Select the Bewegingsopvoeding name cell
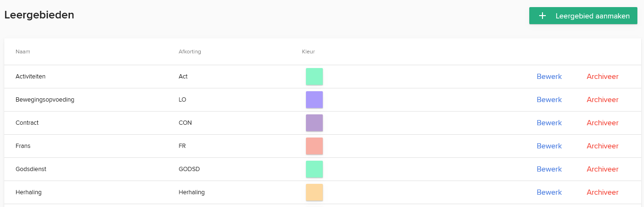This screenshot has width=644, height=207. (45, 100)
